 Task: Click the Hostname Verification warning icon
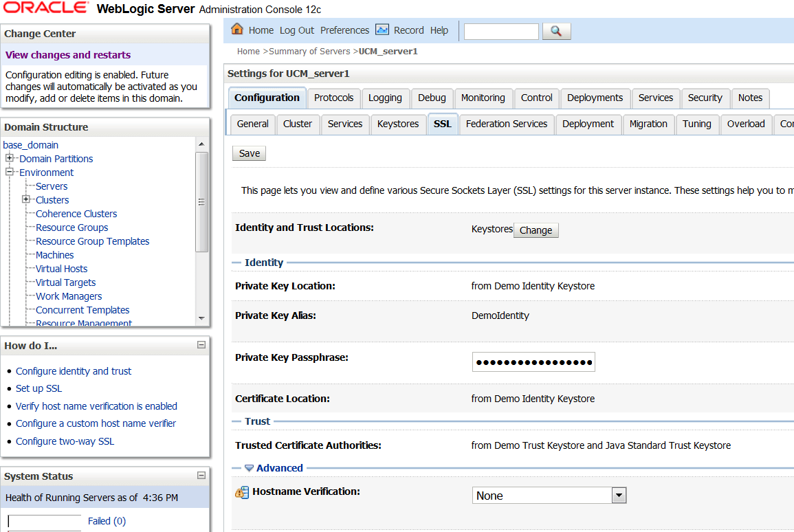[x=242, y=492]
